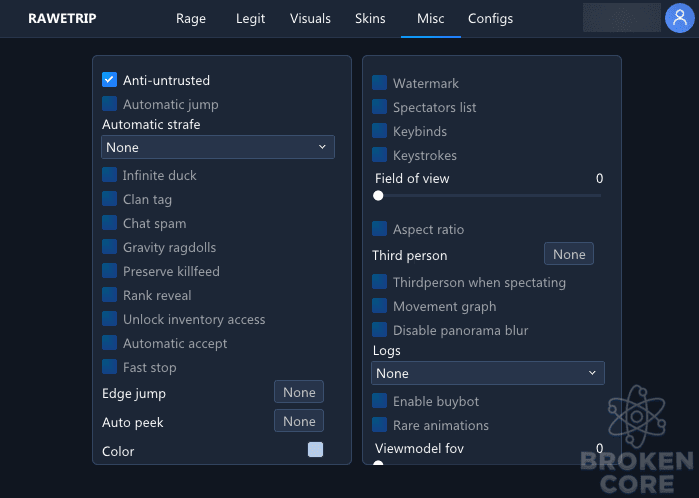The width and height of the screenshot is (699, 498).
Task: Switch to the Rage tab
Action: pos(191,18)
